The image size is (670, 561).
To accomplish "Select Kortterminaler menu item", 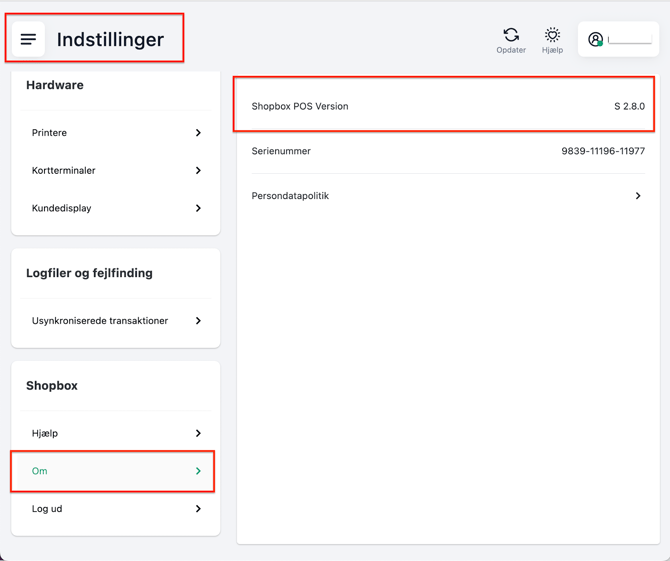I will coord(64,171).
